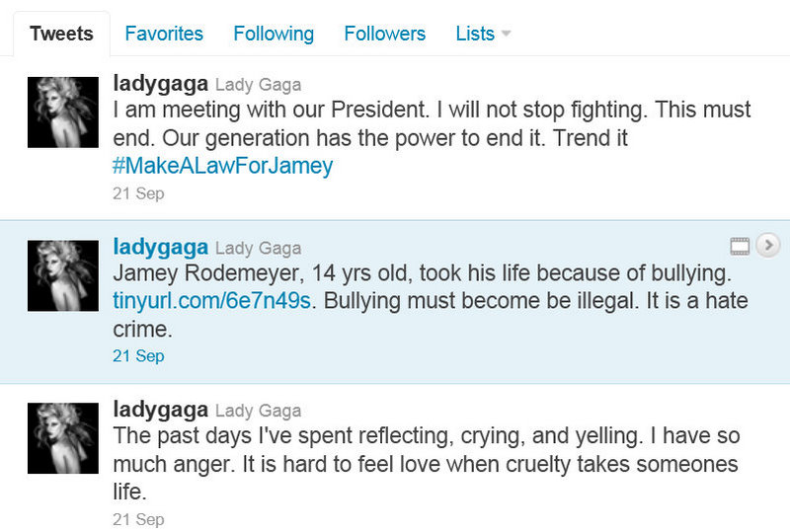Click the tweet text starting 'The past days'
This screenshot has height=532, width=790.
[x=425, y=463]
